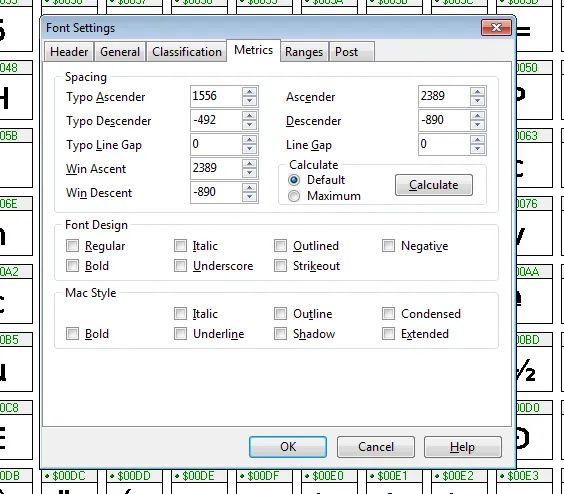Go to the Classification tab
This screenshot has width=564, height=494.
(x=187, y=52)
